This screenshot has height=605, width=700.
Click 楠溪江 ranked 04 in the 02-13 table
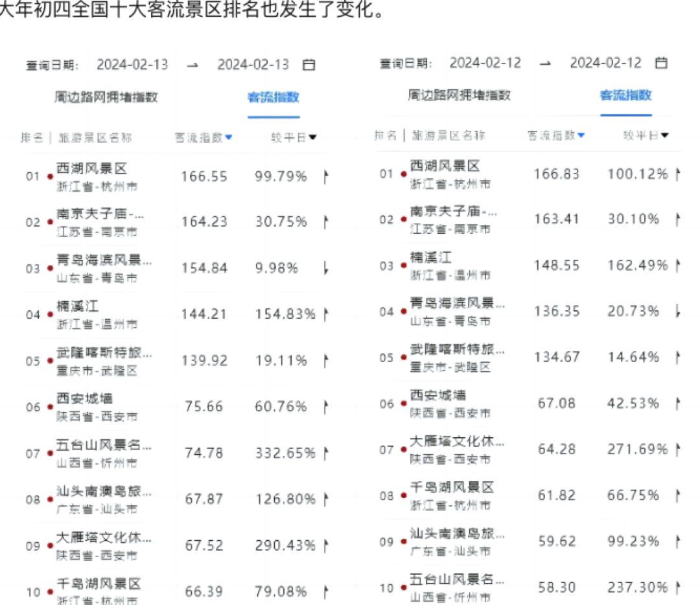coord(78,306)
